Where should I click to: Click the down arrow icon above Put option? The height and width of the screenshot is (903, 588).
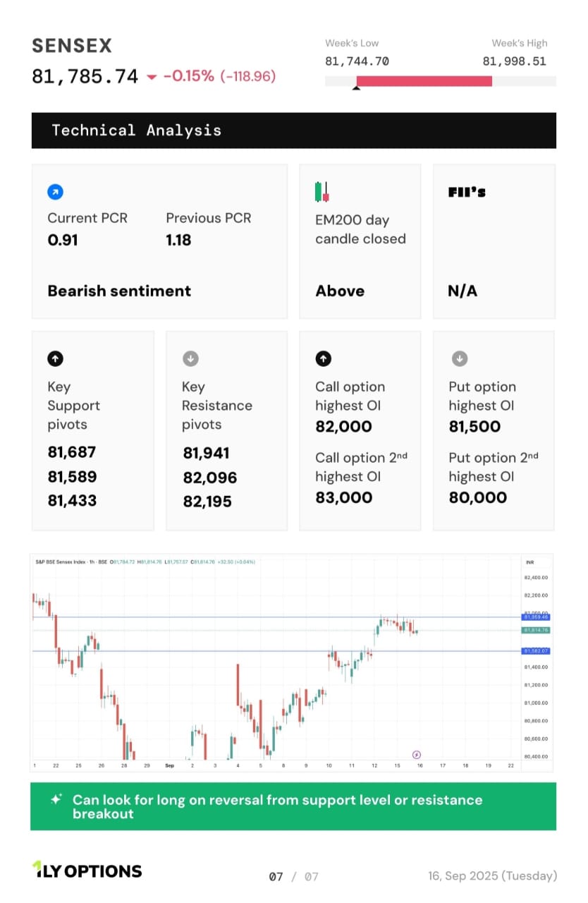click(x=458, y=358)
